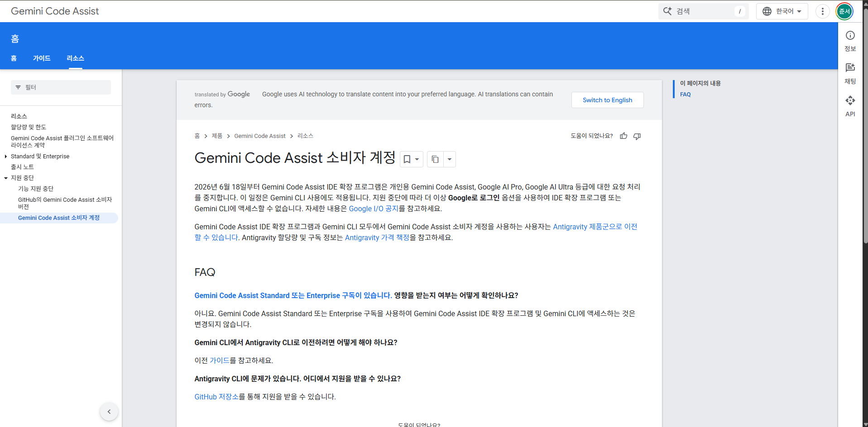This screenshot has width=868, height=427.
Task: Click the thumbs down not helpful icon
Action: tap(637, 136)
